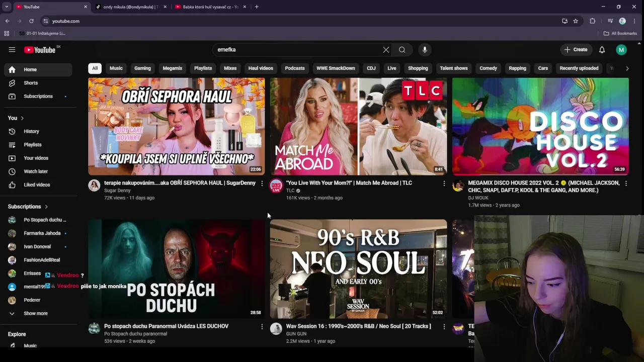The height and width of the screenshot is (362, 644).
Task: Go back in browser
Action: coord(8,21)
